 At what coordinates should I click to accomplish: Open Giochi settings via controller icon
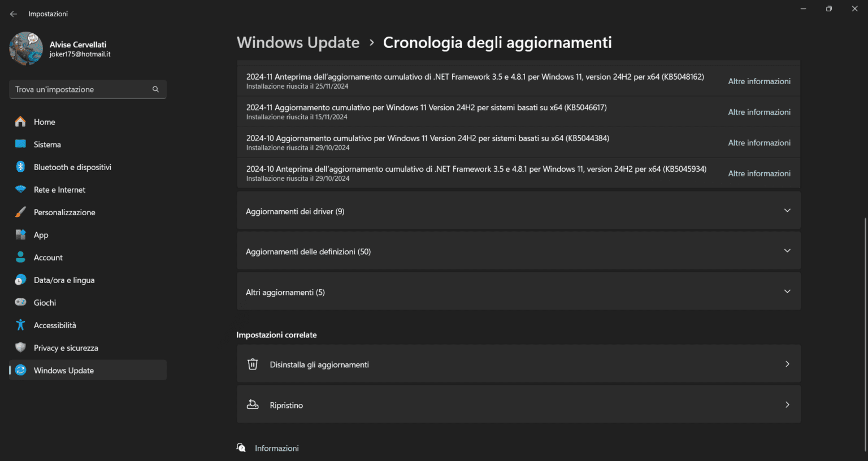21,302
